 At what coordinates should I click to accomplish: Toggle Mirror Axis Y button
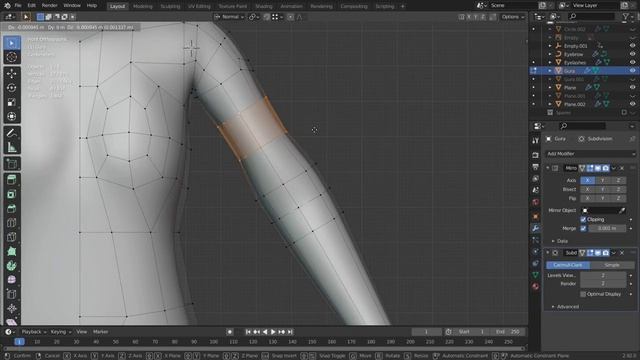click(x=602, y=180)
